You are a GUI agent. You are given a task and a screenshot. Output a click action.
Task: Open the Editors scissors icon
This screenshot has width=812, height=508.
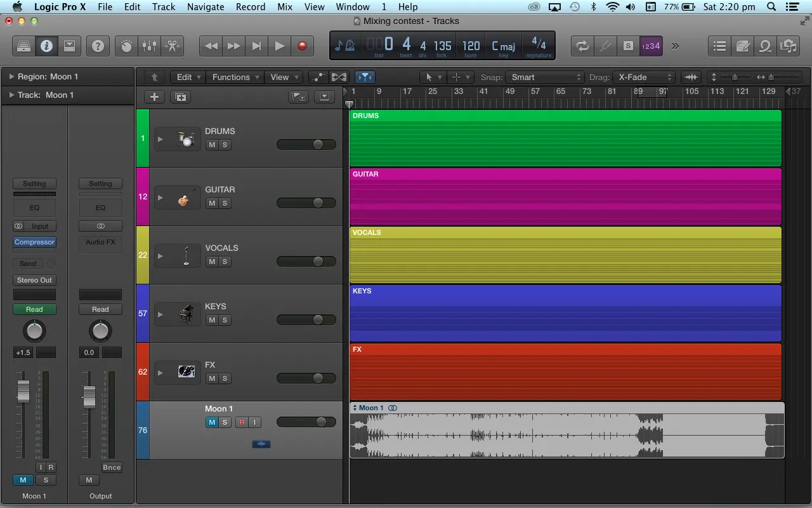[172, 46]
